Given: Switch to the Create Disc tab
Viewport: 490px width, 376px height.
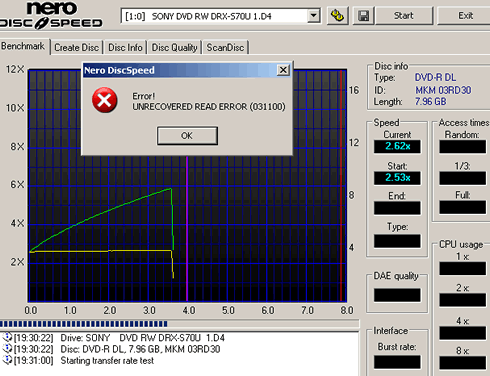Looking at the screenshot, I should coord(76,48).
